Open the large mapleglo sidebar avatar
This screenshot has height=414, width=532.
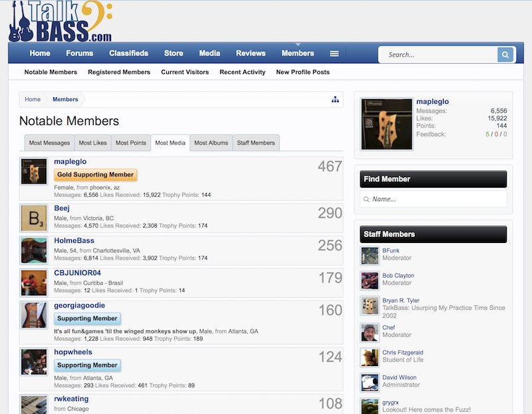(x=386, y=124)
